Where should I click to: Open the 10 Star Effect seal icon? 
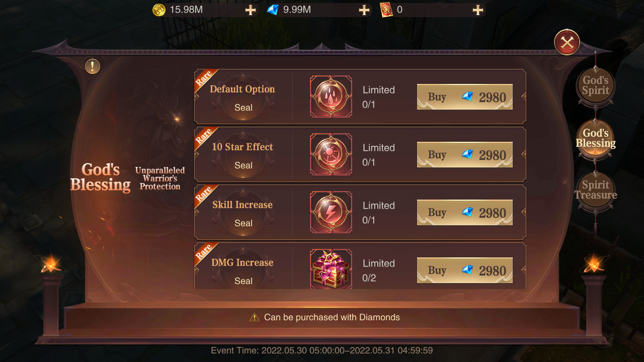tap(331, 154)
